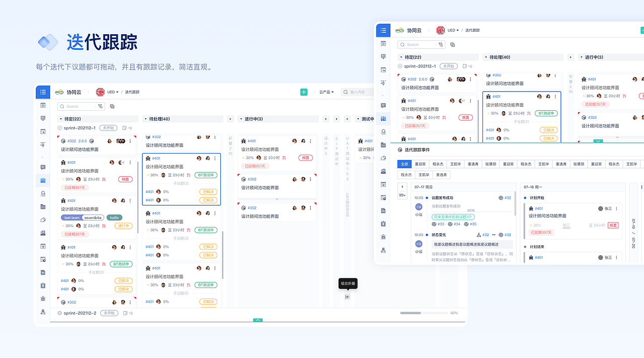Click the 协同云 logo in back window
The width and height of the screenshot is (644, 358).
point(67,92)
